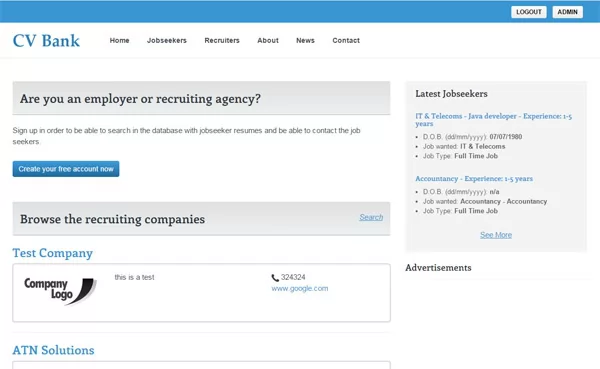Click the Latest Jobseekers heading
The height and width of the screenshot is (369, 600).
pyautogui.click(x=452, y=94)
